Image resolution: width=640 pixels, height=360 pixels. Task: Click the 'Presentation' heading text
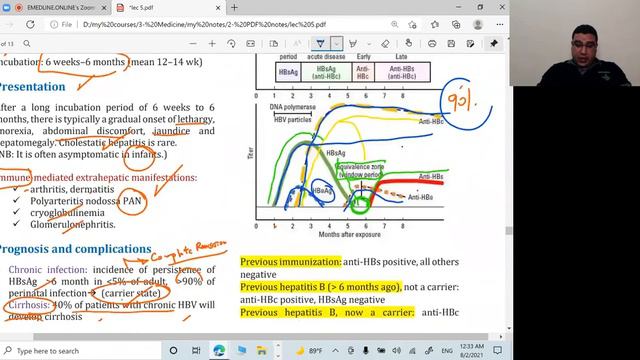[32, 87]
